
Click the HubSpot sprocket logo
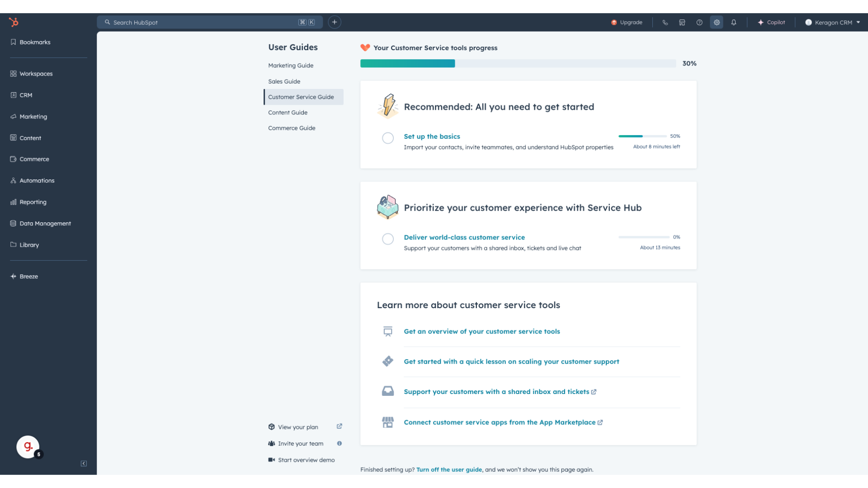(14, 22)
